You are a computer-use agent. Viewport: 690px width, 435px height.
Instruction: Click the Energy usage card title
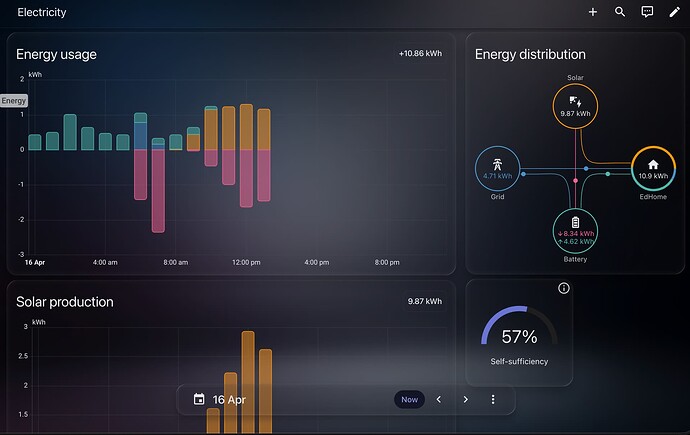[56, 55]
